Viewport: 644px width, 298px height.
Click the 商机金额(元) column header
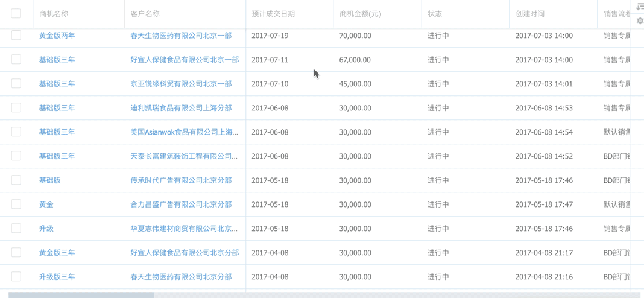(x=360, y=13)
